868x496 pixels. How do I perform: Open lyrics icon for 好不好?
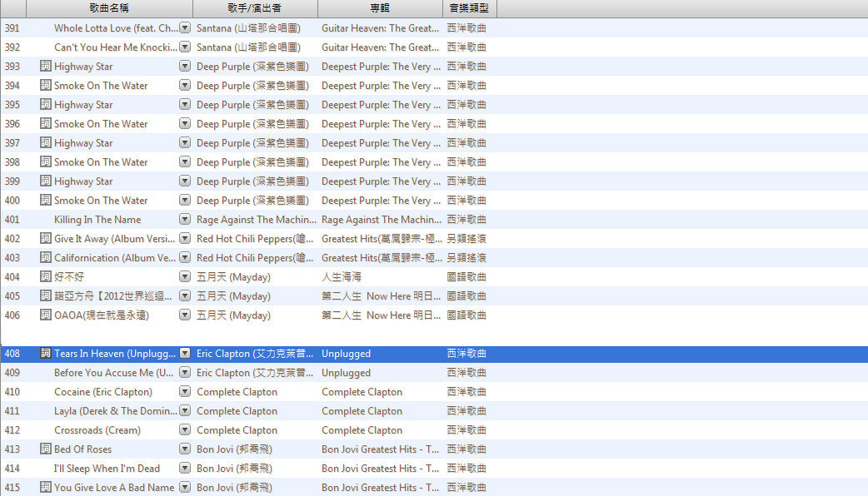45,276
